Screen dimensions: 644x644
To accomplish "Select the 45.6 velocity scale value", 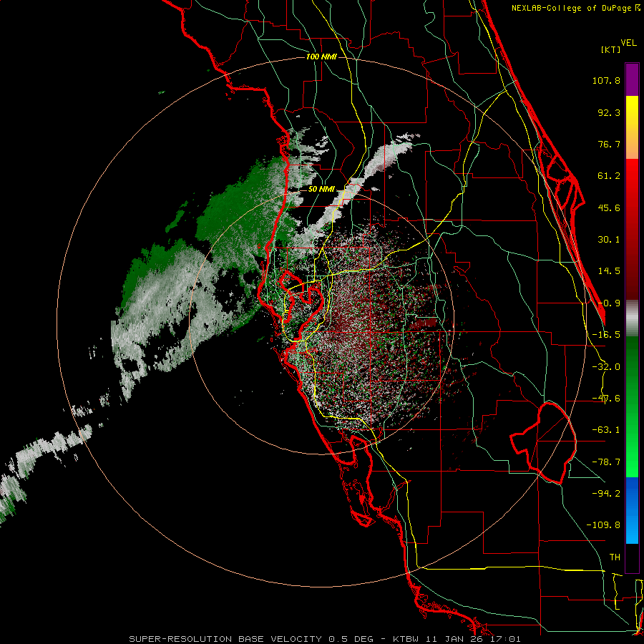I will point(609,208).
